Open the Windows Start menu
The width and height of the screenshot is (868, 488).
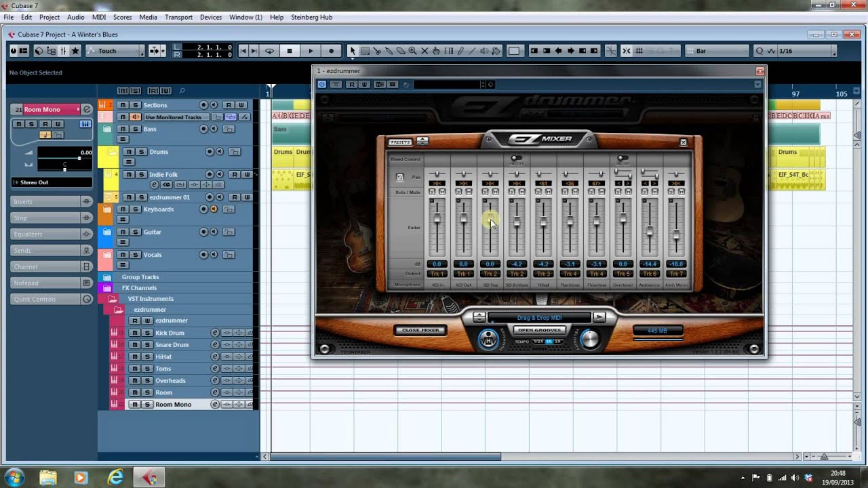pyautogui.click(x=14, y=477)
